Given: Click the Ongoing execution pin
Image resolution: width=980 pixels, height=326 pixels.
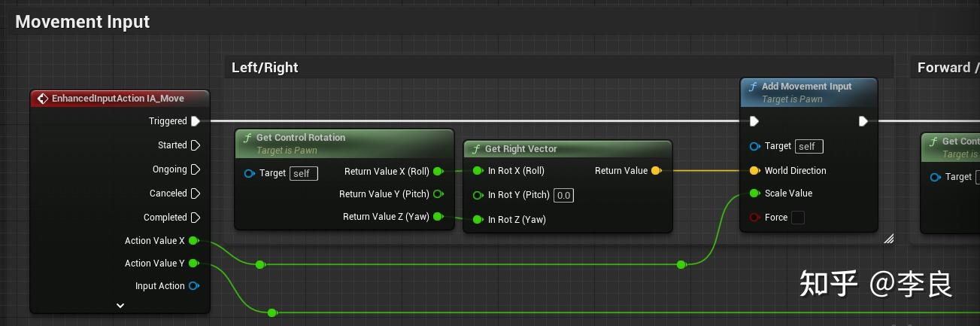Looking at the screenshot, I should pos(196,169).
